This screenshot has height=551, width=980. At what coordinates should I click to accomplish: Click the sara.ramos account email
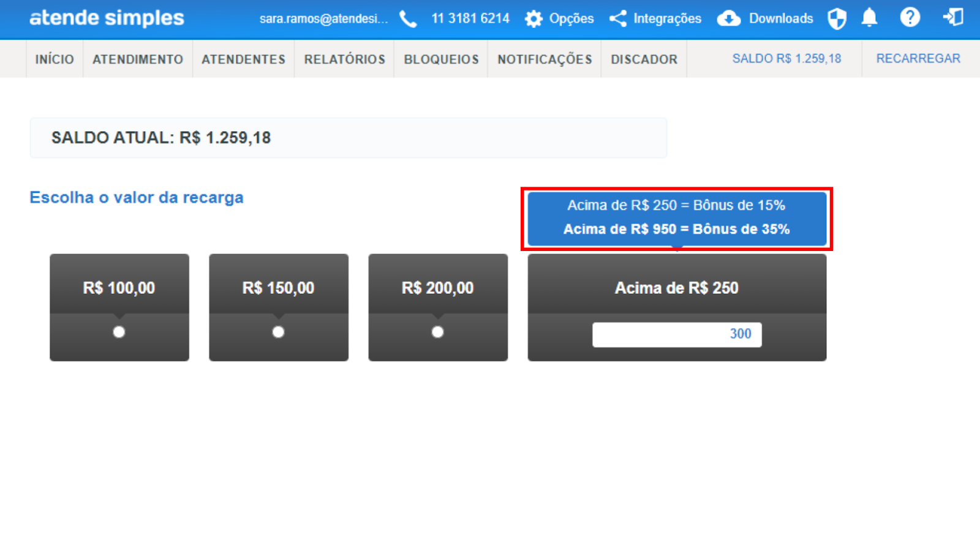(323, 19)
